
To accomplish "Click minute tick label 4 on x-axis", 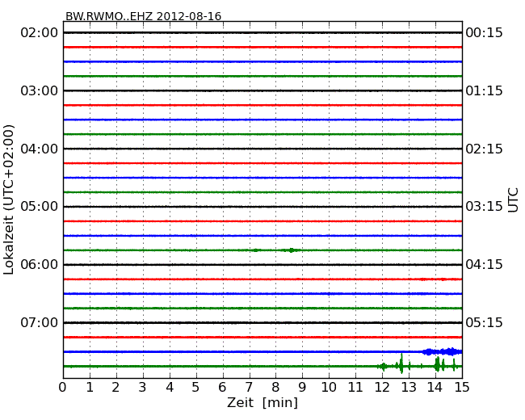I will [x=170, y=388].
